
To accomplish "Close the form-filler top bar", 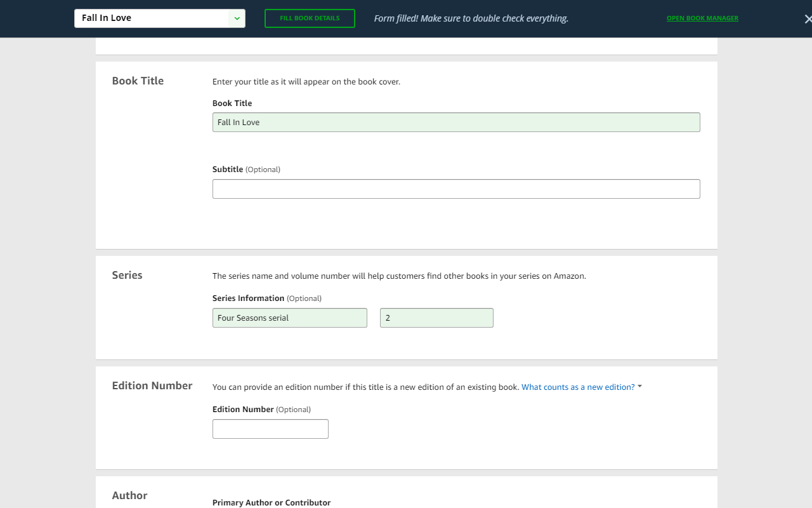I will coord(808,19).
